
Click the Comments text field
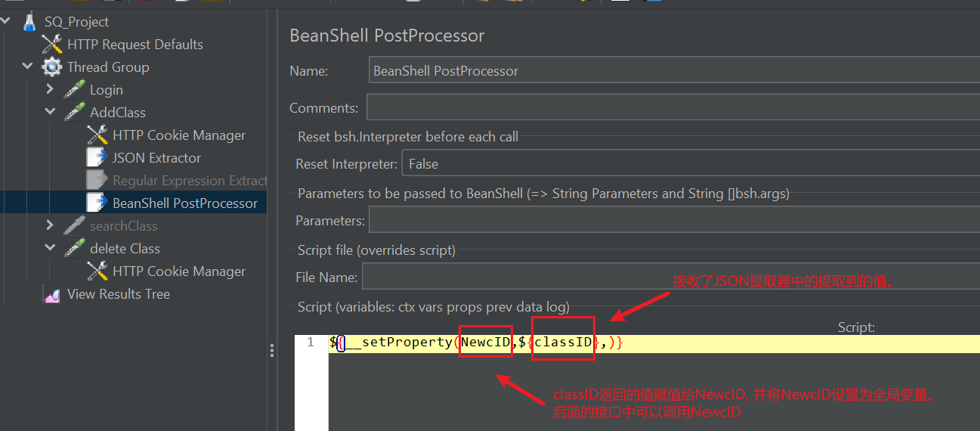pos(672,107)
